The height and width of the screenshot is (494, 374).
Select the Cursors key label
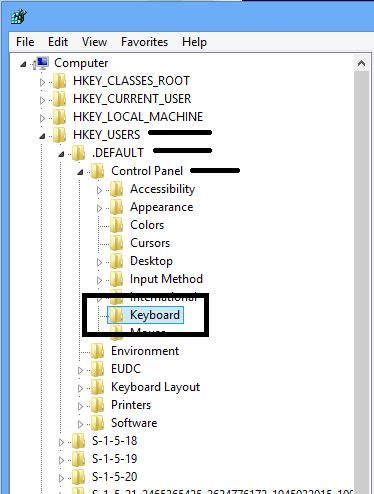pos(150,243)
